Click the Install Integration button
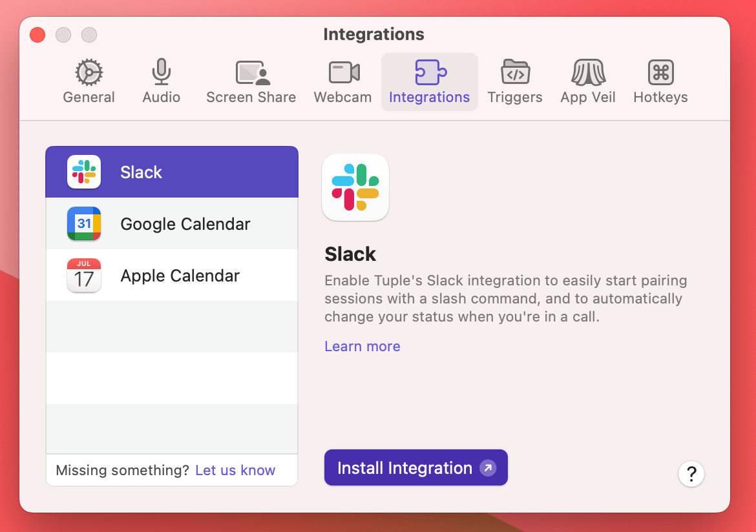The image size is (756, 532). pyautogui.click(x=415, y=467)
